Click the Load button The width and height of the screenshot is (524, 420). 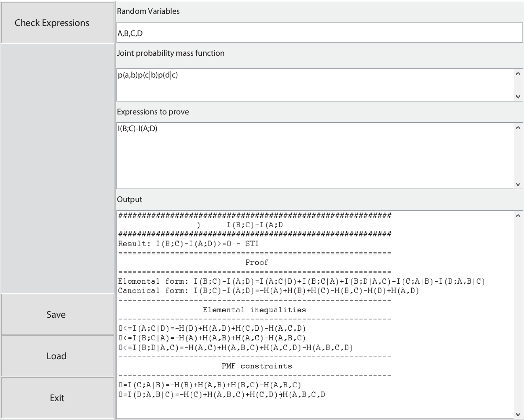(x=57, y=356)
